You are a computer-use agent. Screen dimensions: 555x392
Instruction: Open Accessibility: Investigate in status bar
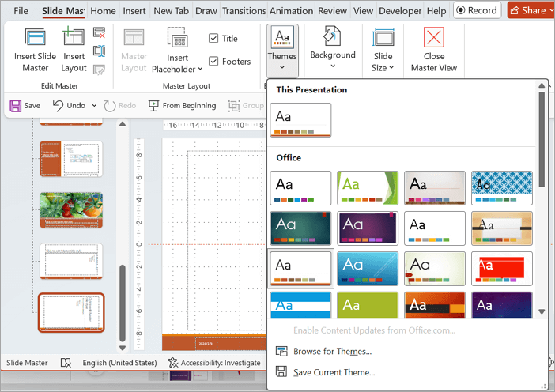[x=214, y=363]
